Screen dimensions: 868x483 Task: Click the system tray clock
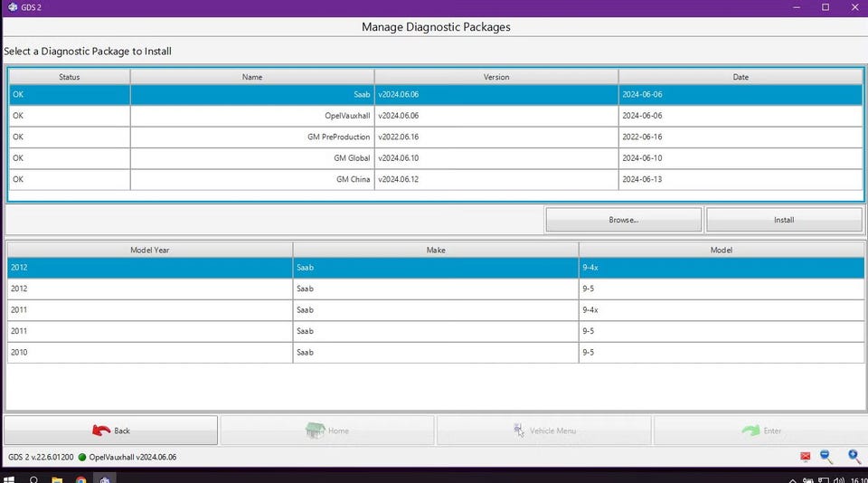pyautogui.click(x=859, y=480)
